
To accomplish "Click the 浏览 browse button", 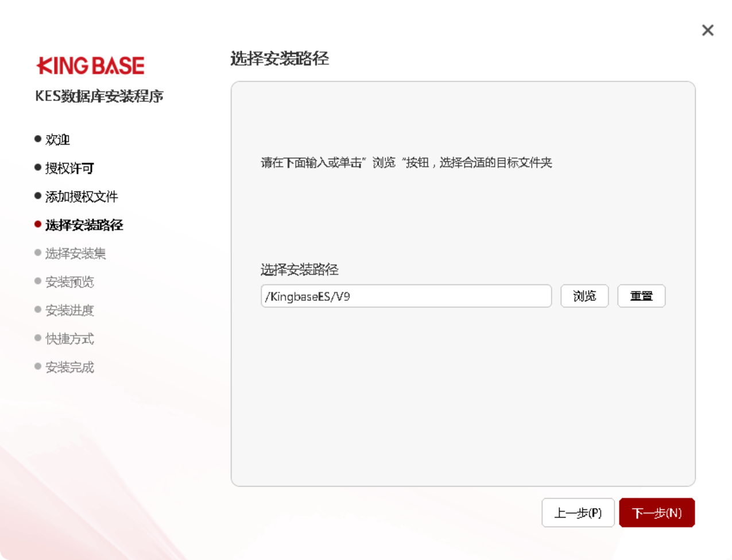I will tap(584, 296).
